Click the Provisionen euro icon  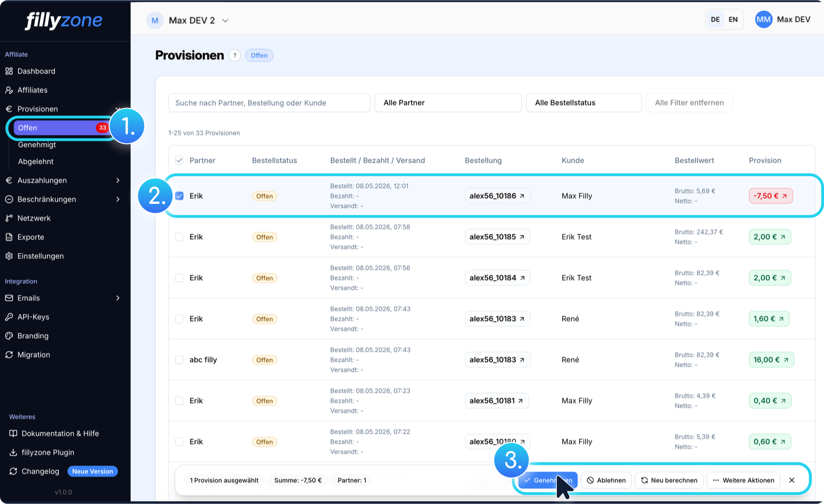[x=9, y=109]
